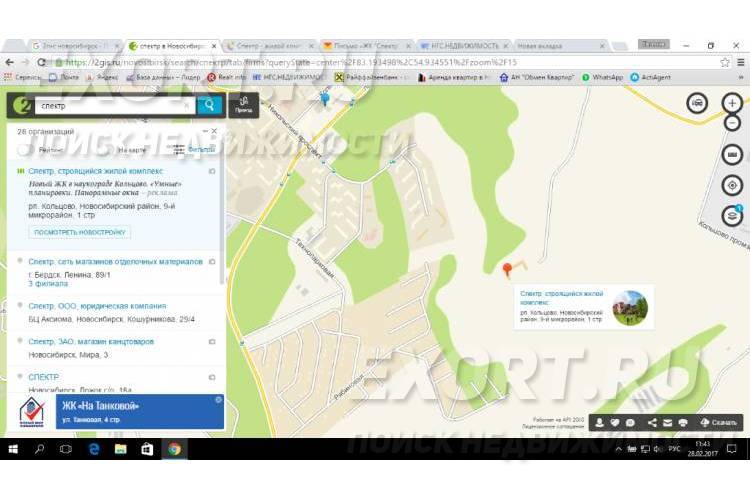750x500 pixels.
Task: Send by email envelope icon
Action: pos(668,422)
